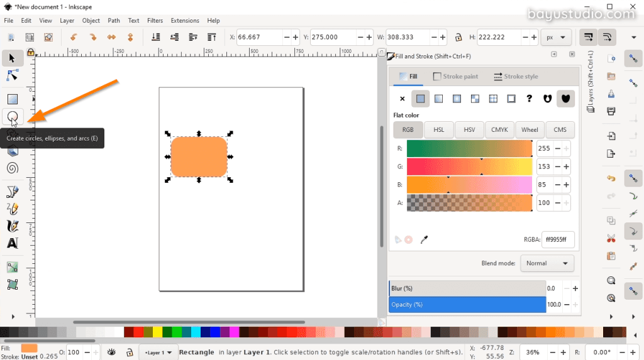Pick the yellow swatch in palette
644x360 pixels.
(158, 332)
